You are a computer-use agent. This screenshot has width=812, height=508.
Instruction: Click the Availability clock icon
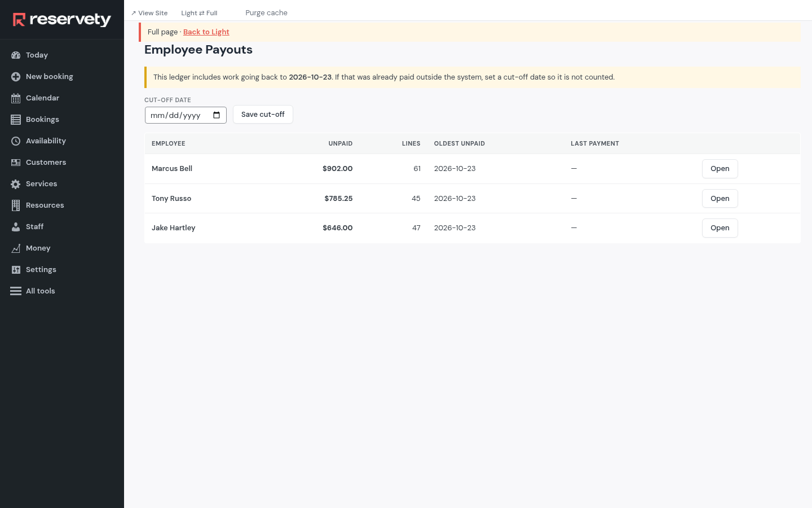(x=16, y=141)
